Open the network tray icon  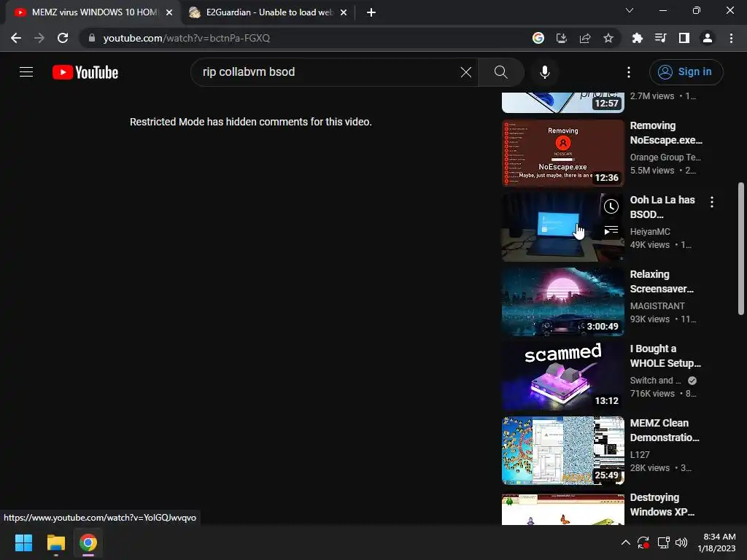pyautogui.click(x=663, y=542)
